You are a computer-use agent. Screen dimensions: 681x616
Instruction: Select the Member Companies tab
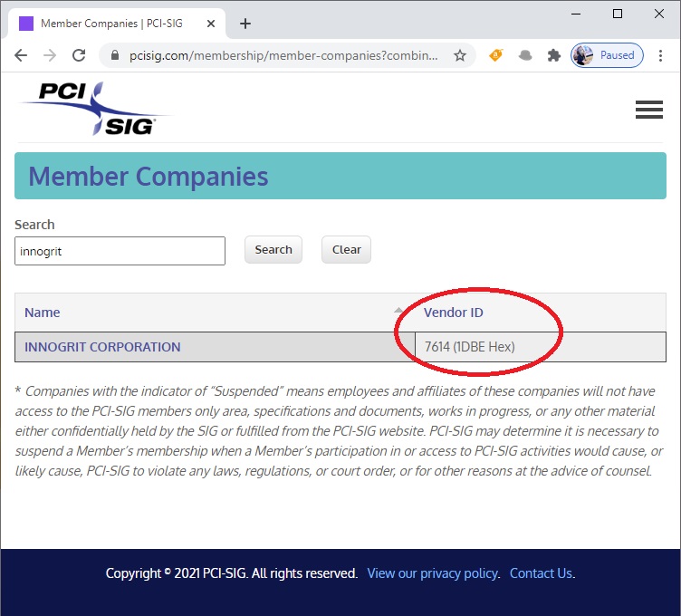click(109, 24)
